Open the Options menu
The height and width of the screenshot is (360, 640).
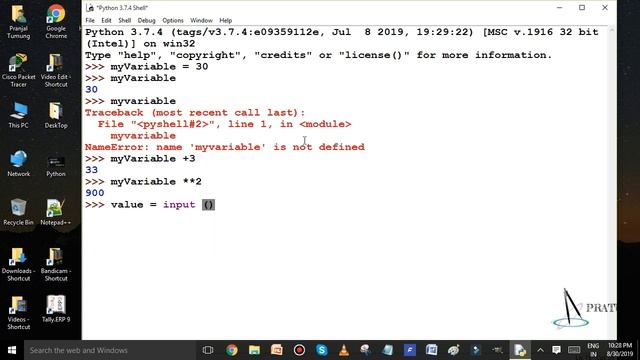[173, 20]
